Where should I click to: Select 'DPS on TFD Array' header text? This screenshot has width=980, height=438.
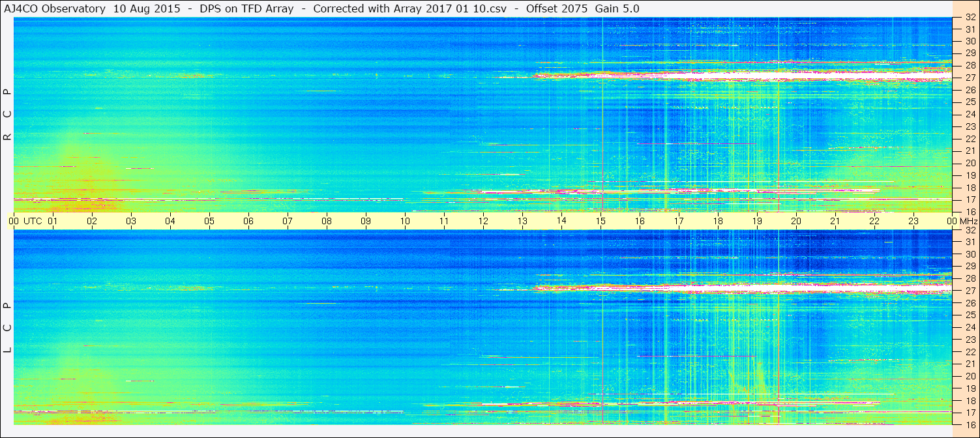tap(246, 8)
